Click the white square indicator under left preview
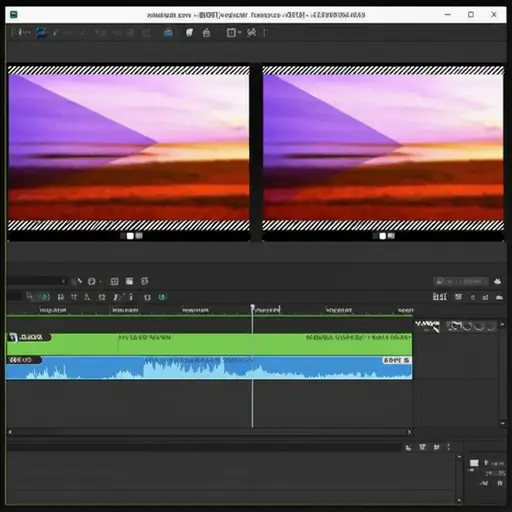The image size is (512, 512). pyautogui.click(x=130, y=236)
